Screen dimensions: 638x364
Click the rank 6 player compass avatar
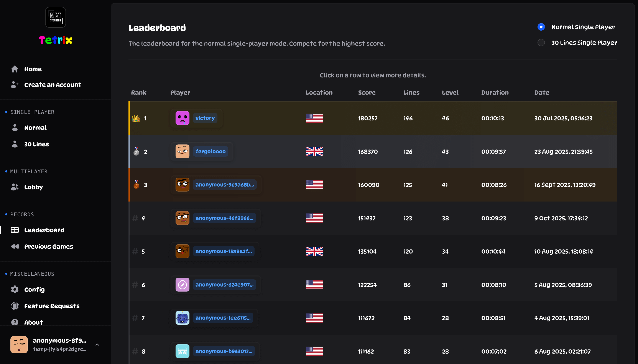pos(182,285)
